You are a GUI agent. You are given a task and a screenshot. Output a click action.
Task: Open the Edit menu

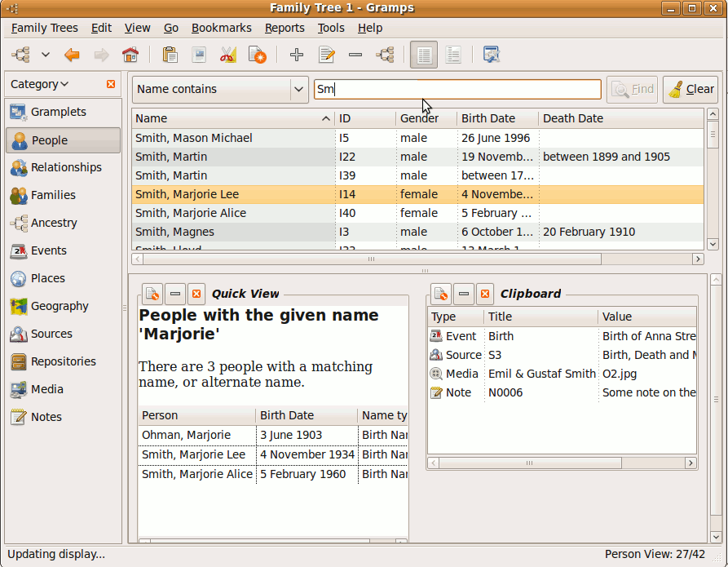point(101,28)
